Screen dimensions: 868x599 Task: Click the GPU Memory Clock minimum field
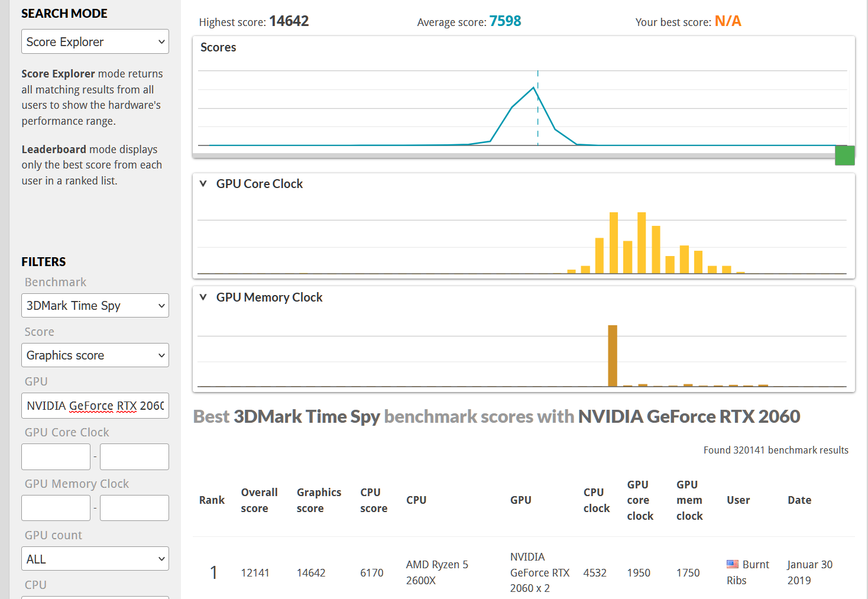click(56, 508)
